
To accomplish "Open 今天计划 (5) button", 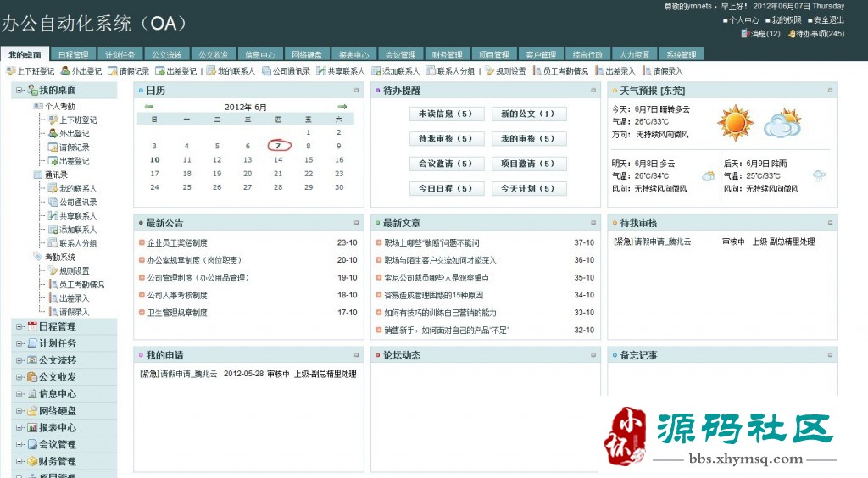I will [x=529, y=188].
